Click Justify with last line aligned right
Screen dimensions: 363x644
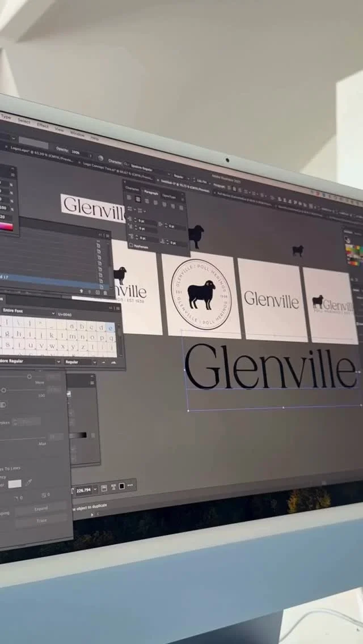click(172, 206)
